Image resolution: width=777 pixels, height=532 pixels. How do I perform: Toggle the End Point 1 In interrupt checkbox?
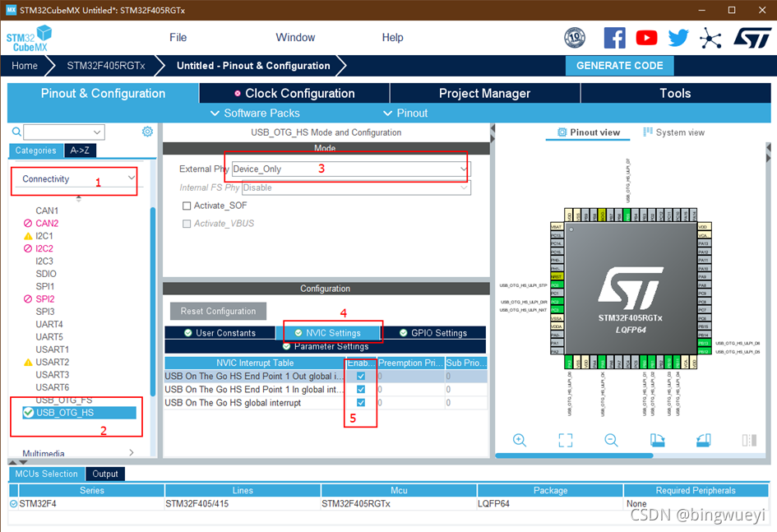[361, 390]
